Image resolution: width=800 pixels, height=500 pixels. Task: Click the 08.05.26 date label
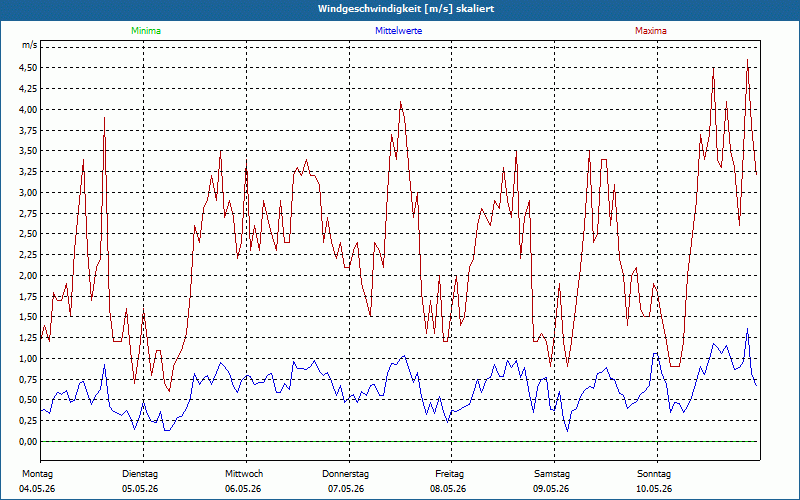click(448, 489)
